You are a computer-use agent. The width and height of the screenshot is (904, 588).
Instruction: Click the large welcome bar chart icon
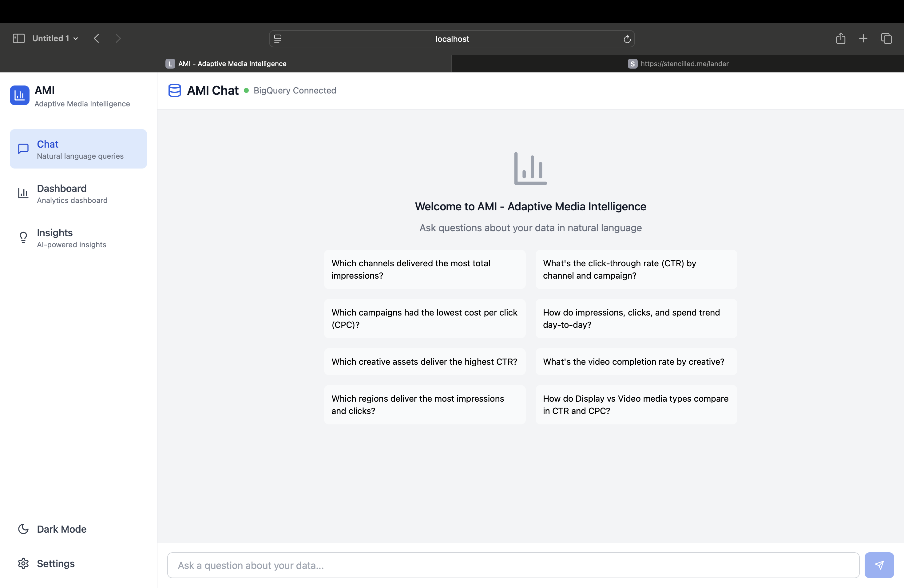tap(530, 169)
